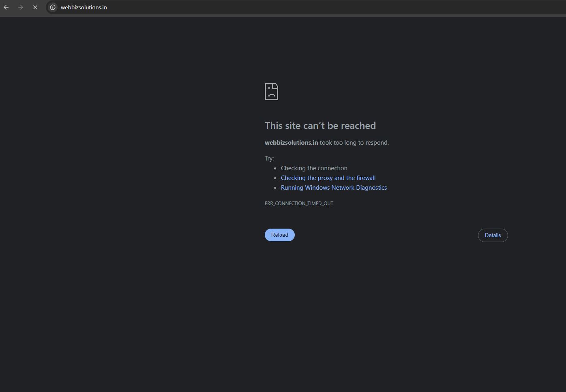The image size is (566, 392).
Task: Stop loading the page with X icon
Action: pos(35,7)
